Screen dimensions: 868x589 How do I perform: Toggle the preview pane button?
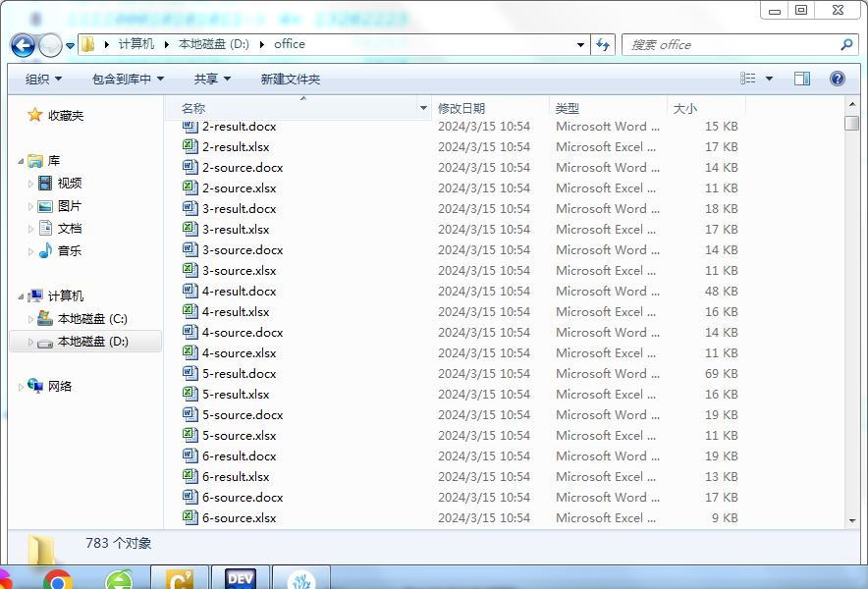pos(802,79)
